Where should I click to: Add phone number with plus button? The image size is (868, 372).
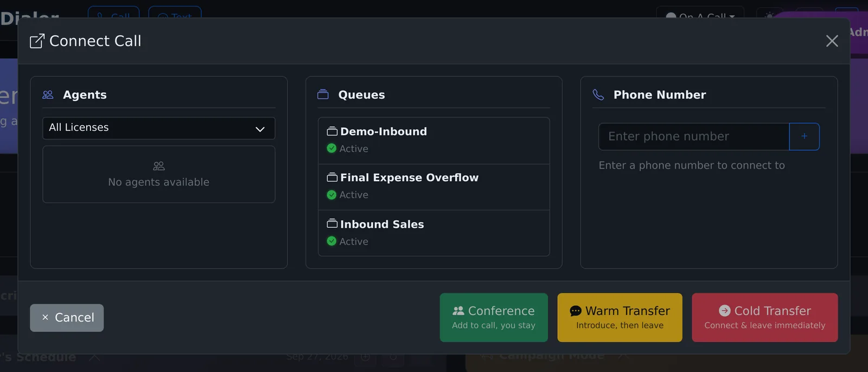pyautogui.click(x=804, y=137)
